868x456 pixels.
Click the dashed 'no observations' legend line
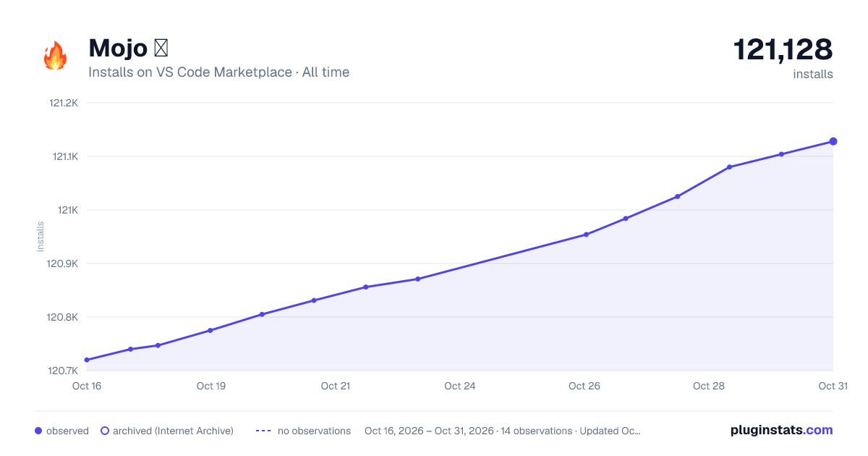(x=263, y=431)
